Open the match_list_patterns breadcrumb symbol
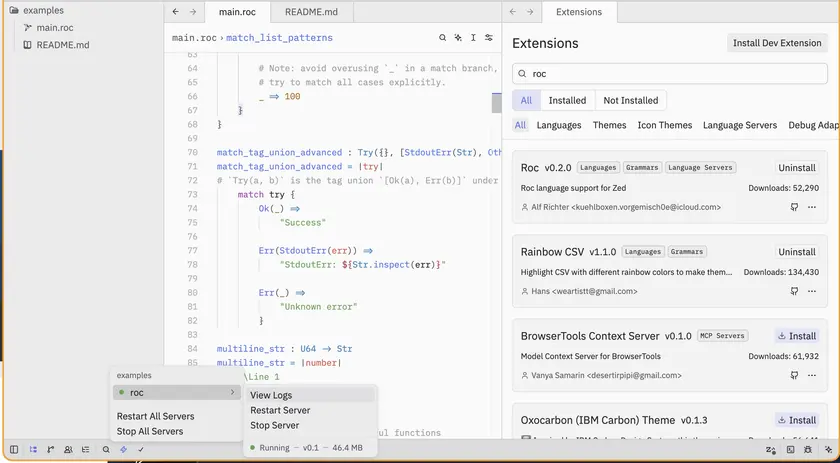The height and width of the screenshot is (463, 840). 279,38
